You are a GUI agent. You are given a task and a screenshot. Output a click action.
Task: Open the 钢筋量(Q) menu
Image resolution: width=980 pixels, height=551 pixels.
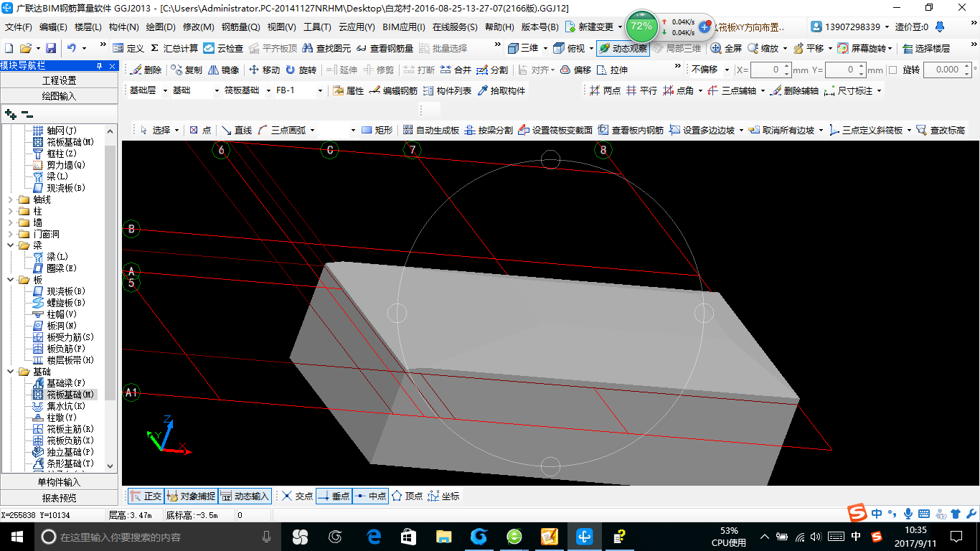(240, 27)
